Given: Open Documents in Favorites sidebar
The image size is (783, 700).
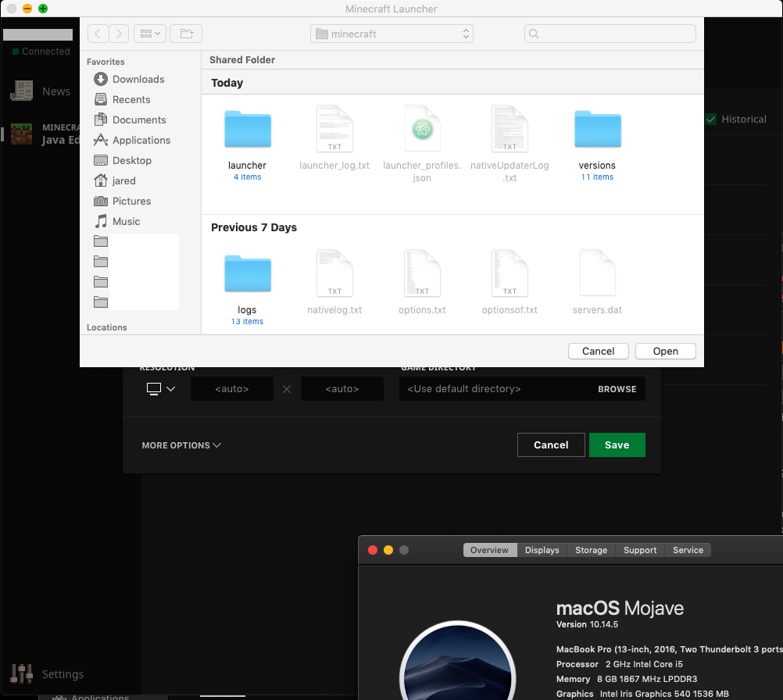Looking at the screenshot, I should (x=130, y=120).
